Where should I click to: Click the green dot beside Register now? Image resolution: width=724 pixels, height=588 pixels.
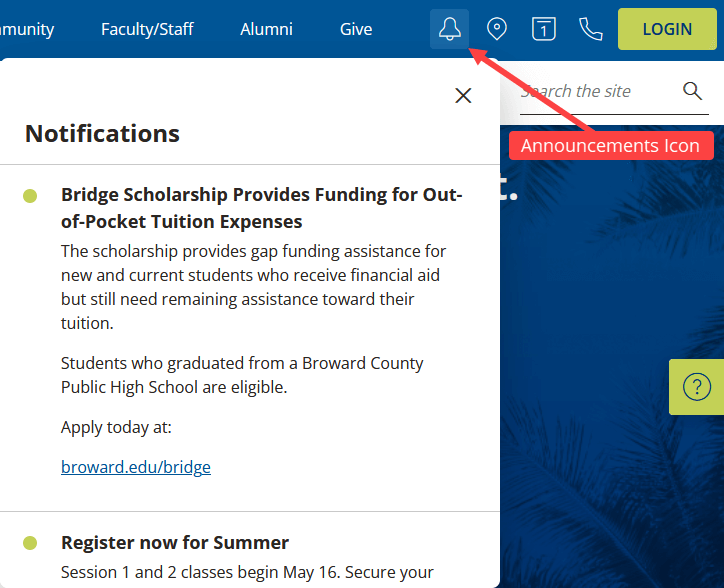pyautogui.click(x=30, y=543)
